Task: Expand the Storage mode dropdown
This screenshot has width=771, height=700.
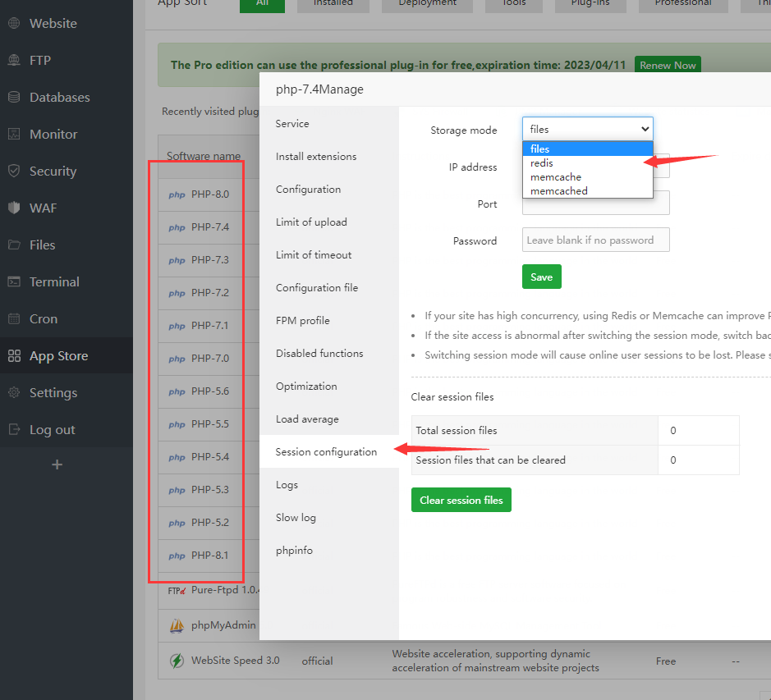Action: pyautogui.click(x=587, y=130)
